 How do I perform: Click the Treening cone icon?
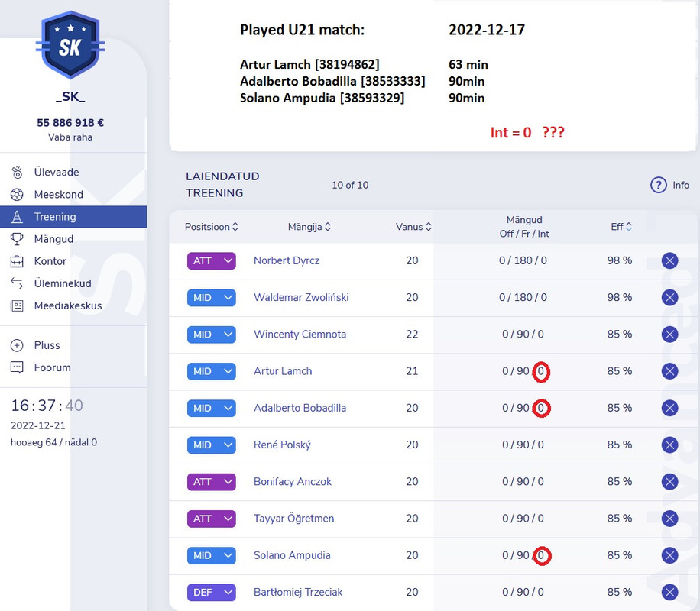click(17, 217)
